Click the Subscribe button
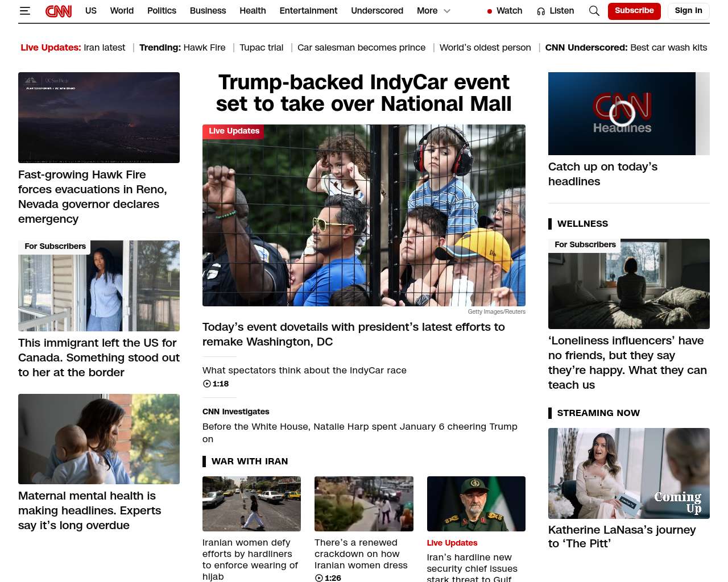This screenshot has width=728, height=582. click(x=634, y=11)
